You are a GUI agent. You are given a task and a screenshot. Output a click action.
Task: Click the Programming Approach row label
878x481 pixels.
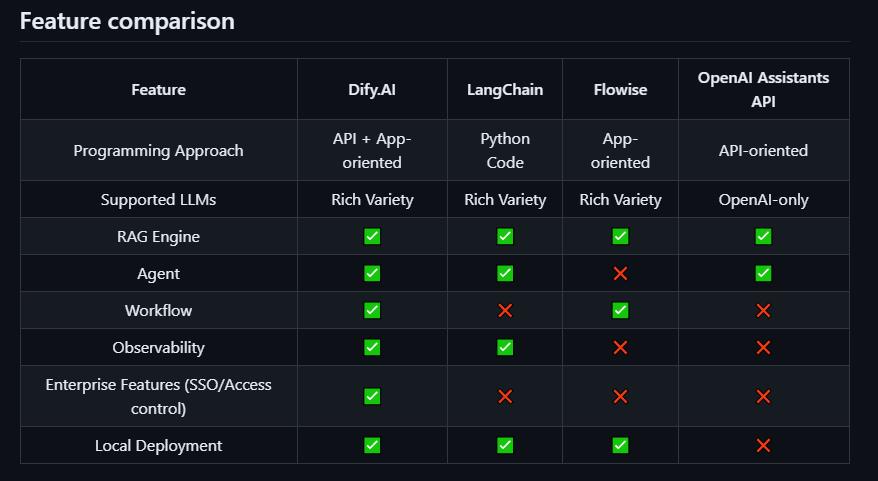(x=158, y=151)
